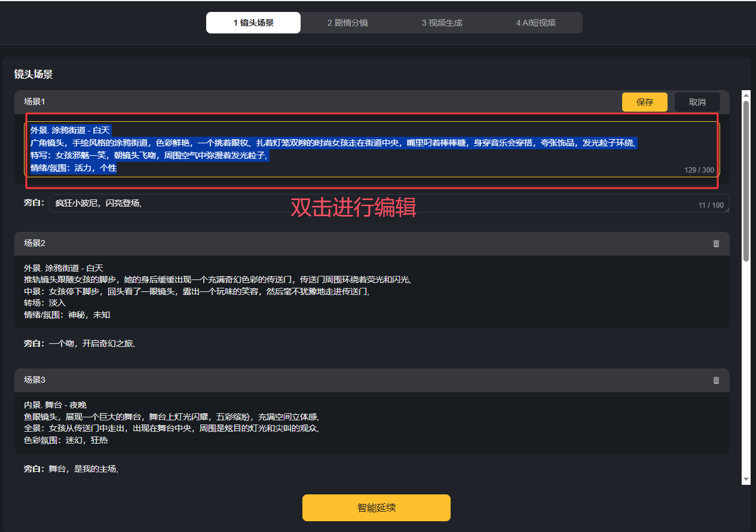Screen dimensions: 756x532
Task: Click the 场景3 line starting 全景：女孩从传送门
Action: 172,428
